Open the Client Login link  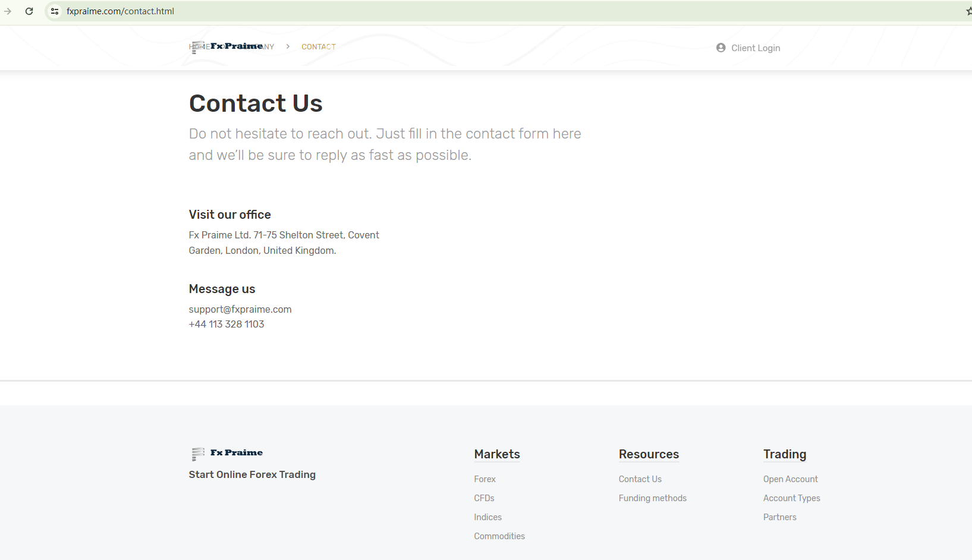[x=755, y=48]
